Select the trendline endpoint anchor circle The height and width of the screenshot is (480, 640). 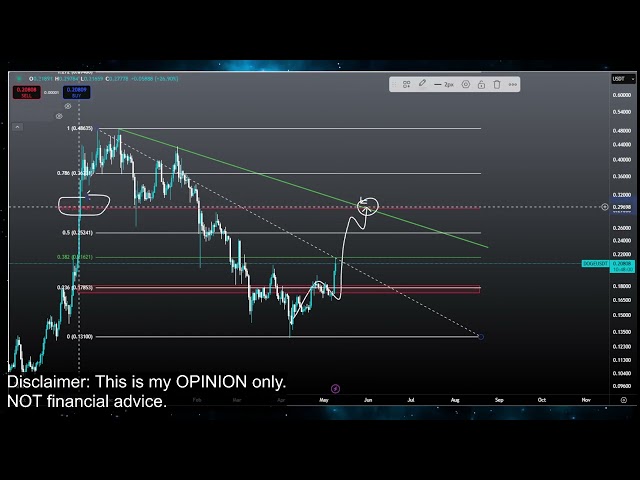click(x=481, y=336)
